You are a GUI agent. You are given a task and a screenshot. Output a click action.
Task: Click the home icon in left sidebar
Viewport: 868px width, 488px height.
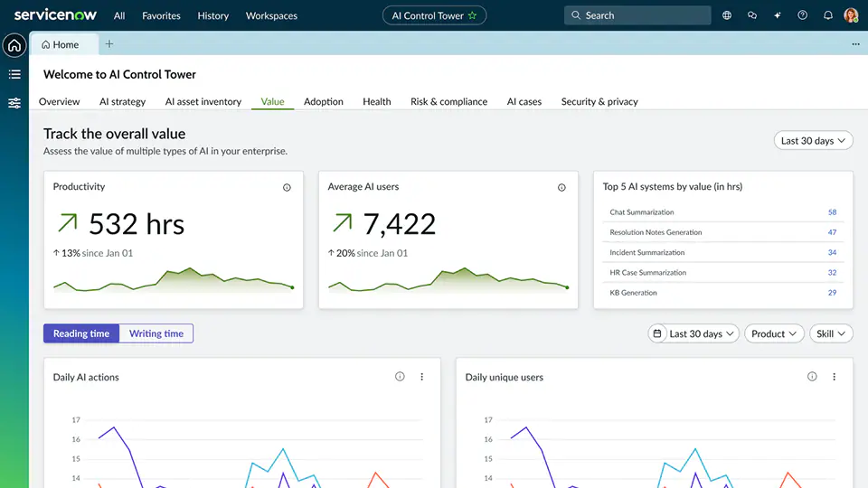pos(14,45)
